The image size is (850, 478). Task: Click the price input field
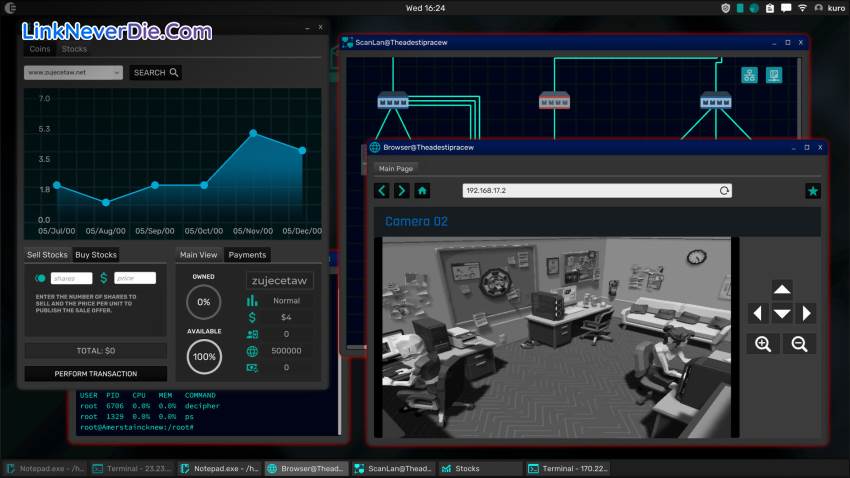135,278
